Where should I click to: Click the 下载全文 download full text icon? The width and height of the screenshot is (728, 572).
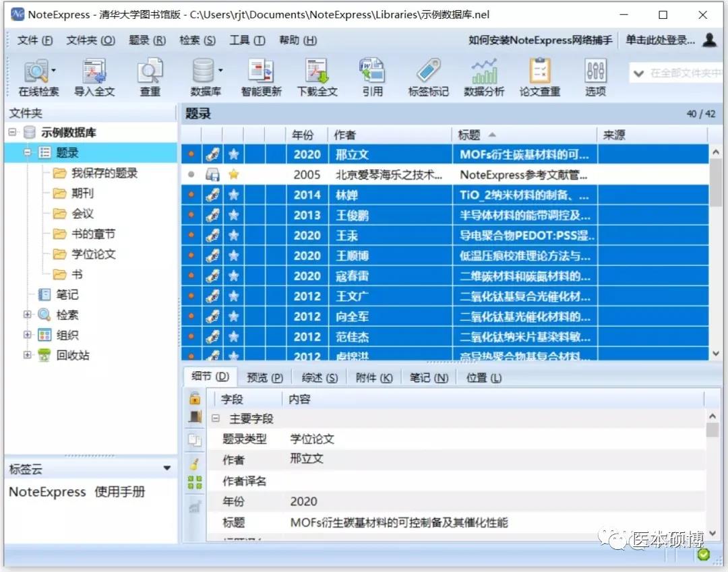click(317, 77)
